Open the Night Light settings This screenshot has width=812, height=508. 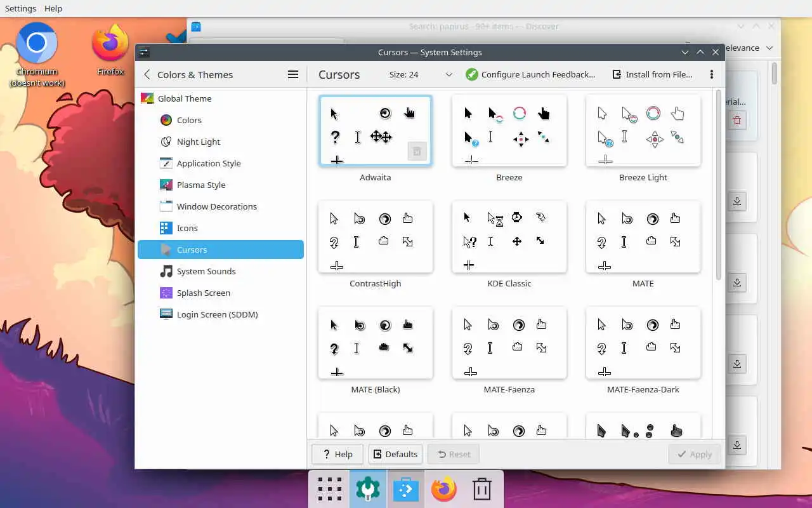pos(221,142)
